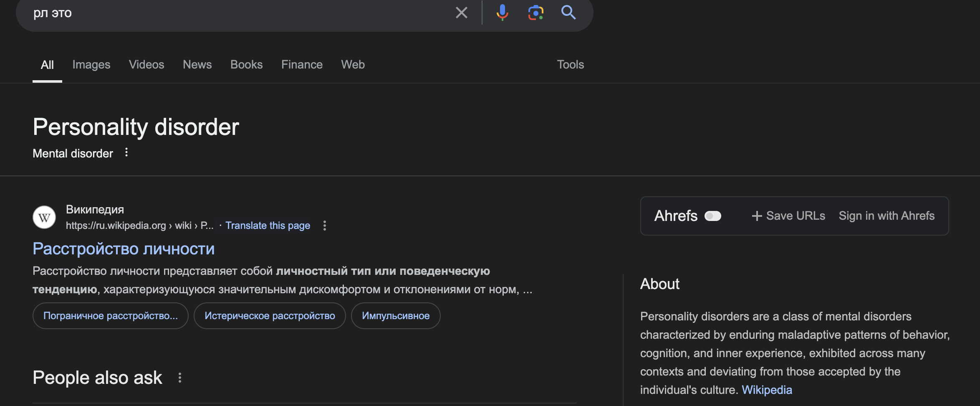Click the Personality disorder heading

pyautogui.click(x=136, y=127)
